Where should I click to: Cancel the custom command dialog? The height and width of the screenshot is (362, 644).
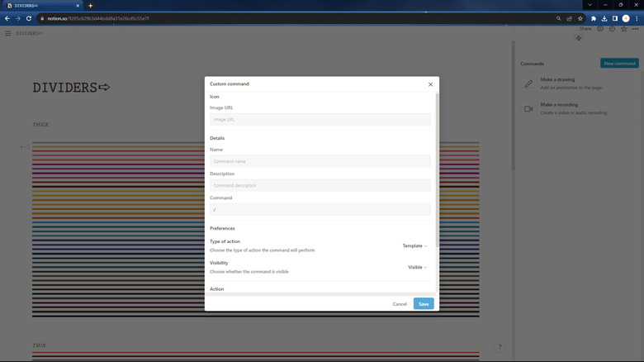400,304
